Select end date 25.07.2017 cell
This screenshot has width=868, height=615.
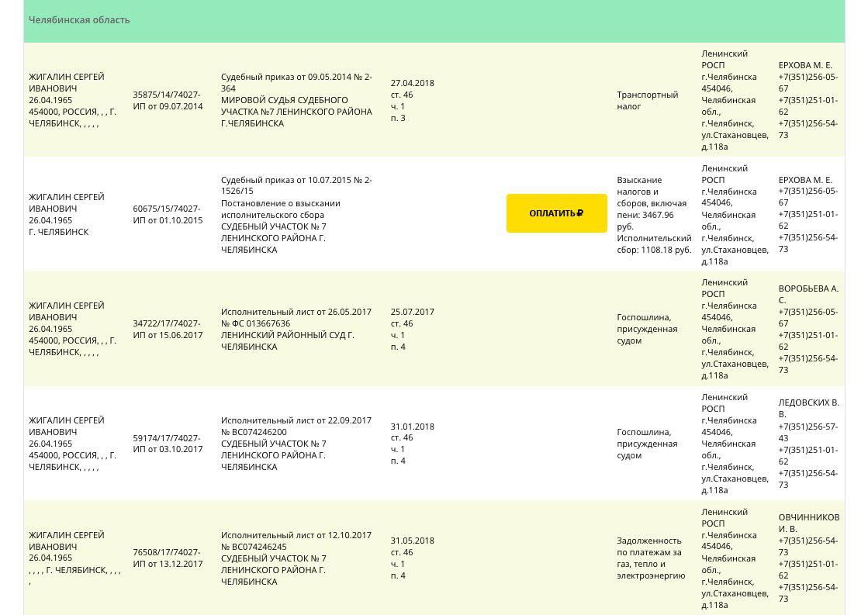(x=413, y=330)
